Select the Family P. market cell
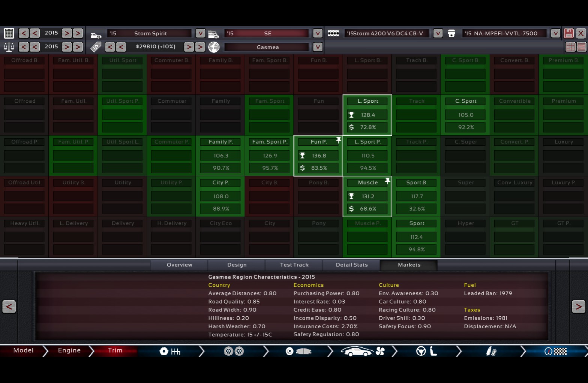 point(220,156)
